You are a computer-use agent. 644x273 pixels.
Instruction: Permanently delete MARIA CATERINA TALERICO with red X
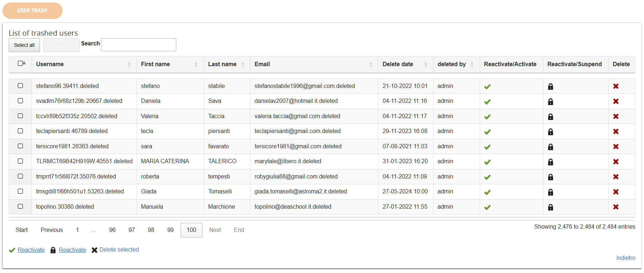tap(616, 162)
